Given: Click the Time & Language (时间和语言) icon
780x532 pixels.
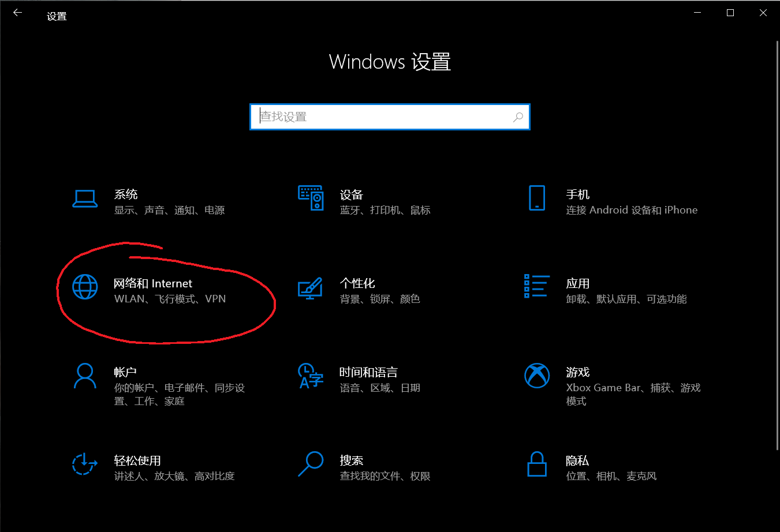Looking at the screenshot, I should [311, 376].
